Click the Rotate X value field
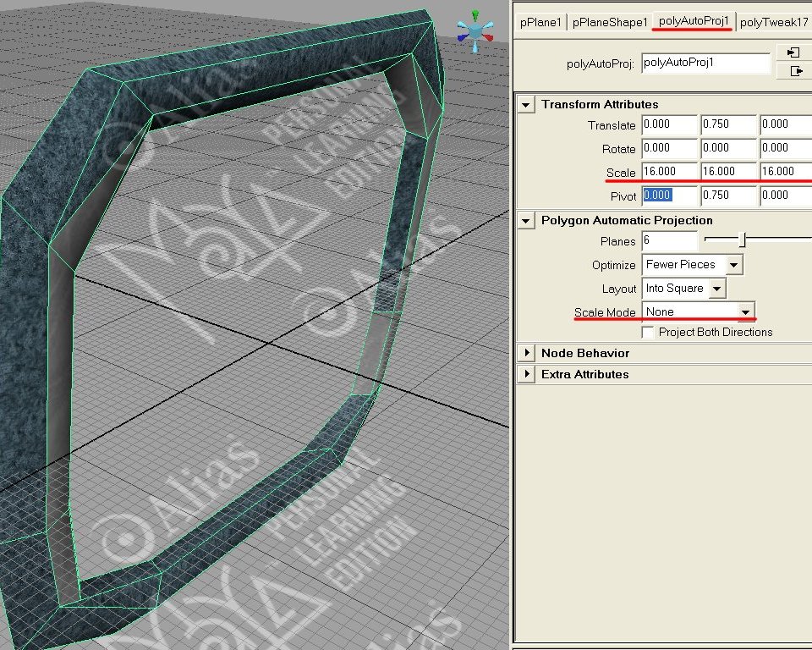This screenshot has height=650, width=812. (669, 148)
